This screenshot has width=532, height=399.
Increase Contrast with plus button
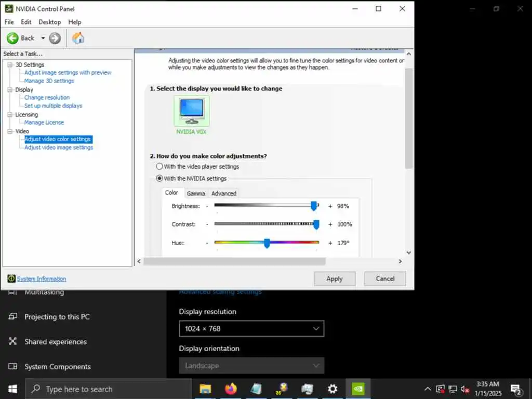(330, 224)
